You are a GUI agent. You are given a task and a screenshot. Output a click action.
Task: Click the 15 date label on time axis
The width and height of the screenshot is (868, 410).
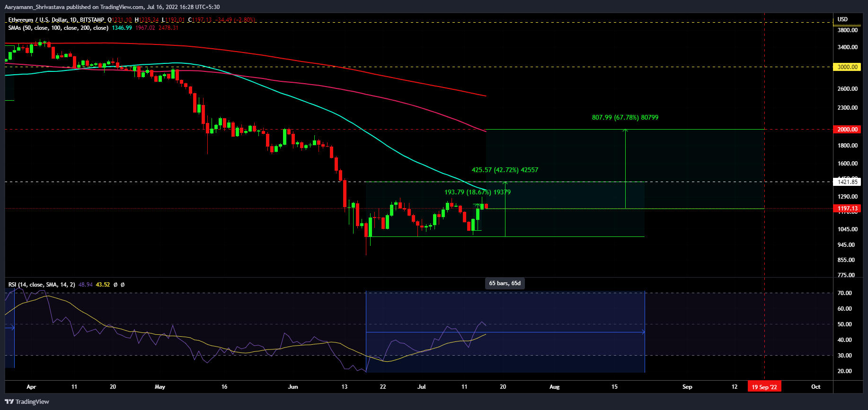(614, 387)
